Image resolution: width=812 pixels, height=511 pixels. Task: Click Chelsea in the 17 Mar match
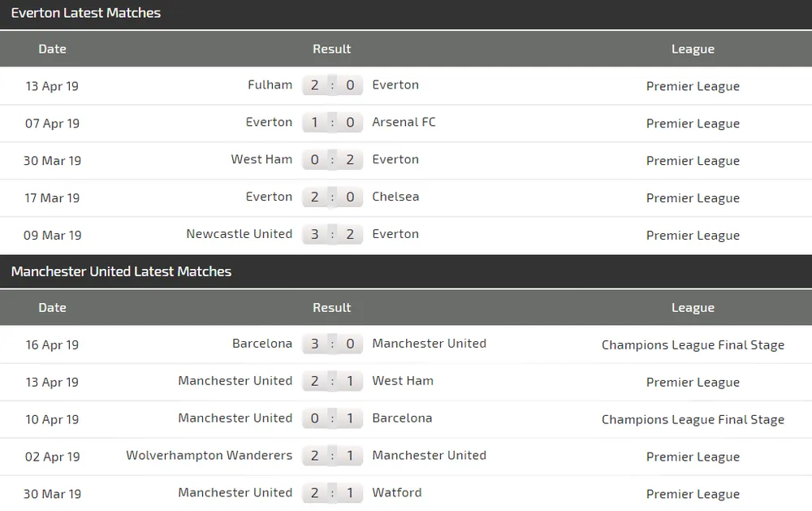395,197
